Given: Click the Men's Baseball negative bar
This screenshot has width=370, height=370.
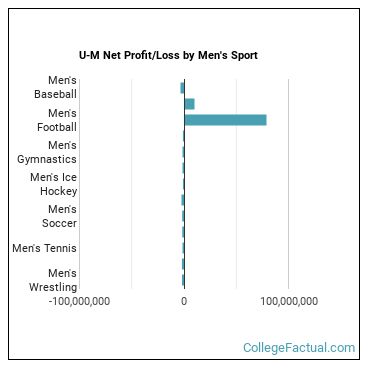Looking at the screenshot, I should coord(182,88).
